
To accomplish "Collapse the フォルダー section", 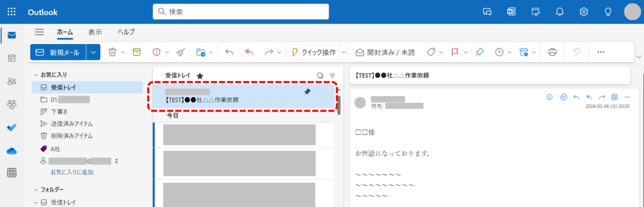I will (x=35, y=189).
